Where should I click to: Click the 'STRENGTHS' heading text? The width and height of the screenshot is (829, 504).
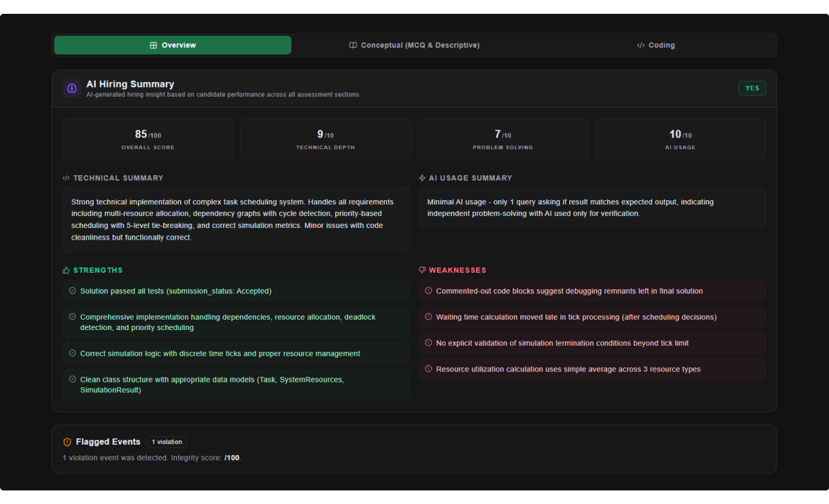[98, 271]
